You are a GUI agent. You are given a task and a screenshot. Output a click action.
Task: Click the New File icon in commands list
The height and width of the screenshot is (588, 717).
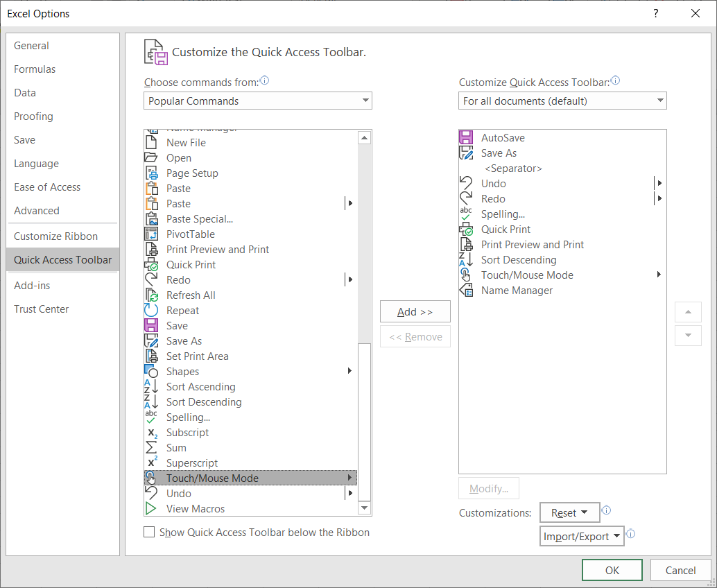tap(151, 142)
